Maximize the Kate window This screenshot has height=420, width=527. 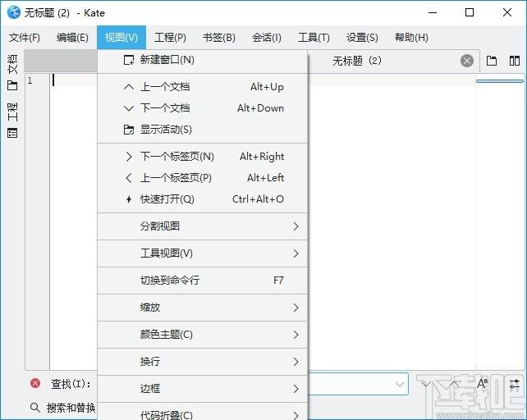point(470,13)
